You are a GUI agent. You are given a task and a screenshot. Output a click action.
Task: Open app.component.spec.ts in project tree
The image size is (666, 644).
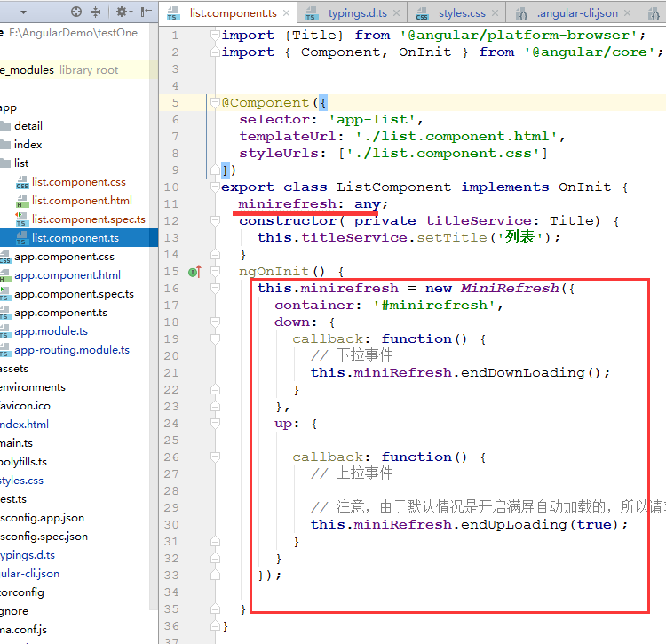coord(74,294)
